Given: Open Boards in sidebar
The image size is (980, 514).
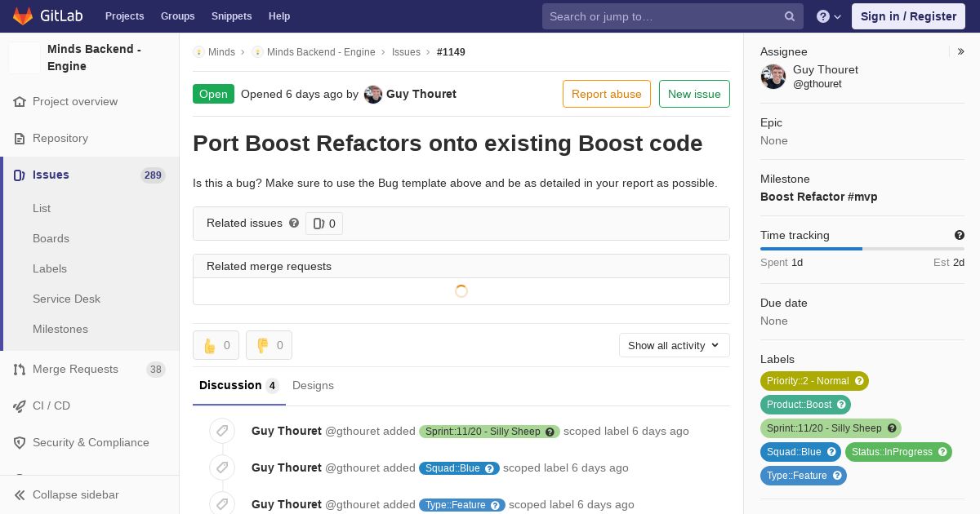Looking at the screenshot, I should click(x=51, y=239).
